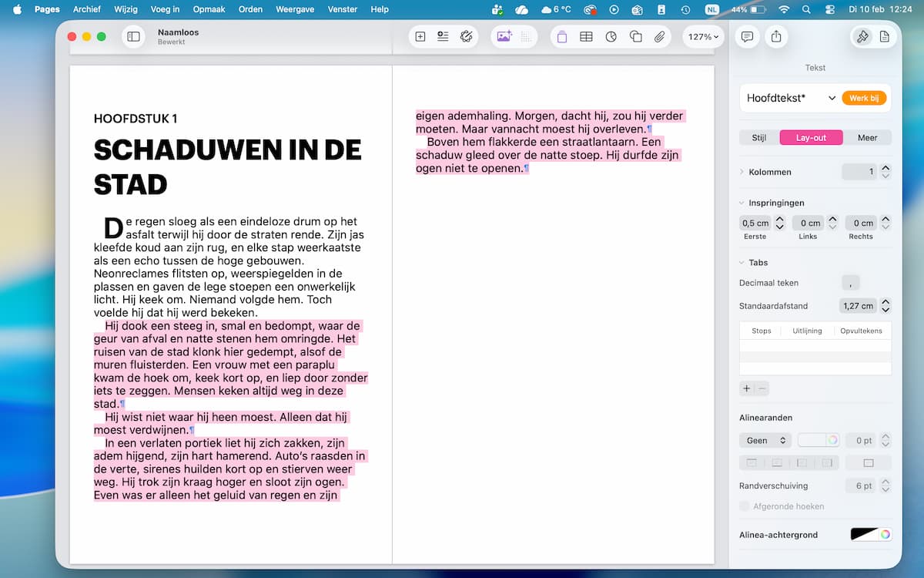This screenshot has height=578, width=924.
Task: Click the add page icon in toolbar
Action: point(420,36)
